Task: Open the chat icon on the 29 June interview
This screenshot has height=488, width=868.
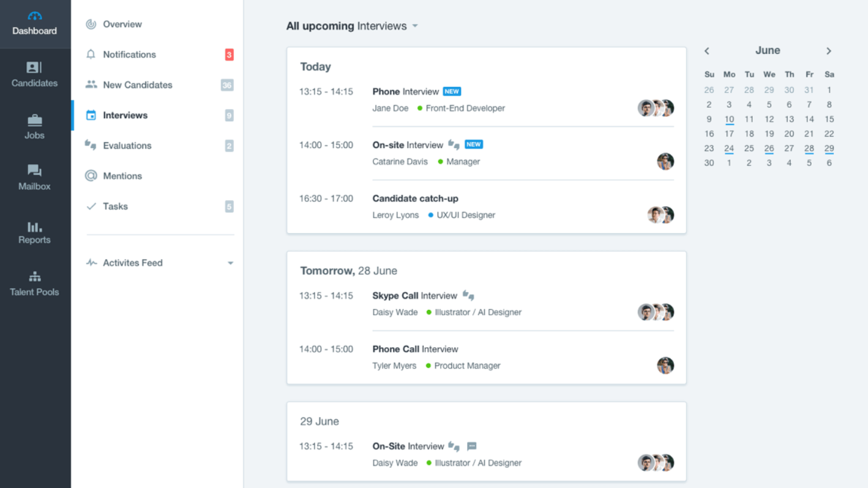Action: click(471, 446)
